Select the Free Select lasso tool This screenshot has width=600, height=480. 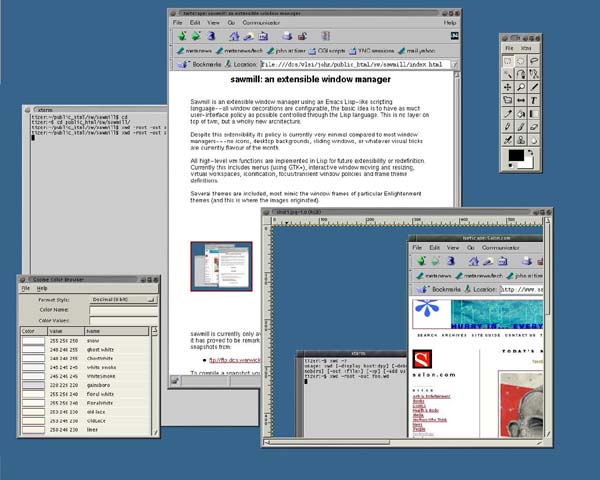pos(534,61)
